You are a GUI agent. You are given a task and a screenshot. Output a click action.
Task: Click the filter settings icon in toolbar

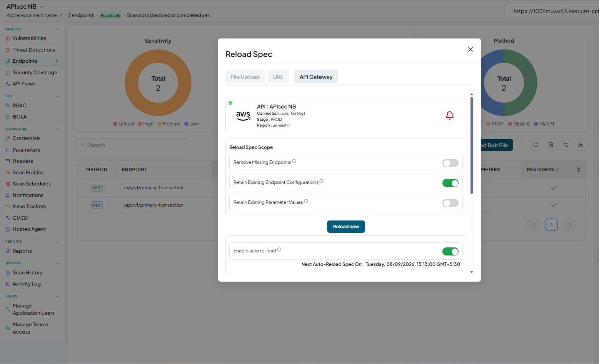[x=566, y=145]
